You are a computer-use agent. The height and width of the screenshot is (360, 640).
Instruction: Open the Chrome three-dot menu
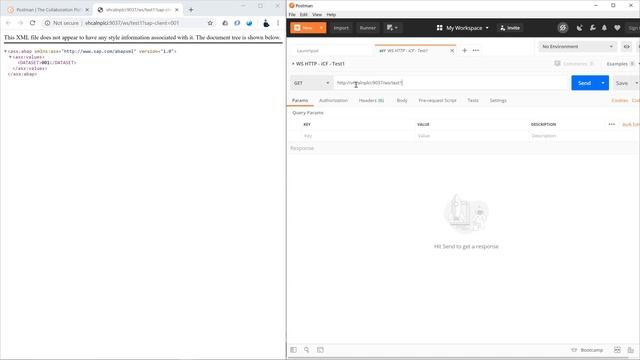[x=278, y=23]
